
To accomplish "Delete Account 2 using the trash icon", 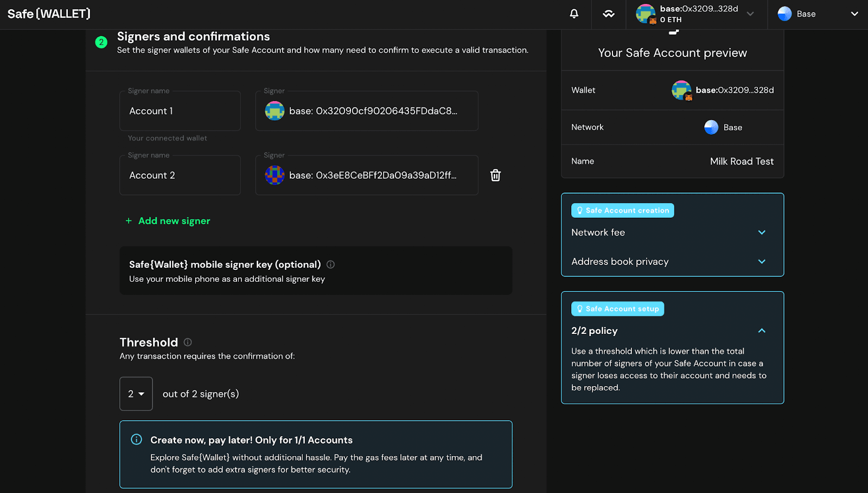I will click(x=495, y=175).
